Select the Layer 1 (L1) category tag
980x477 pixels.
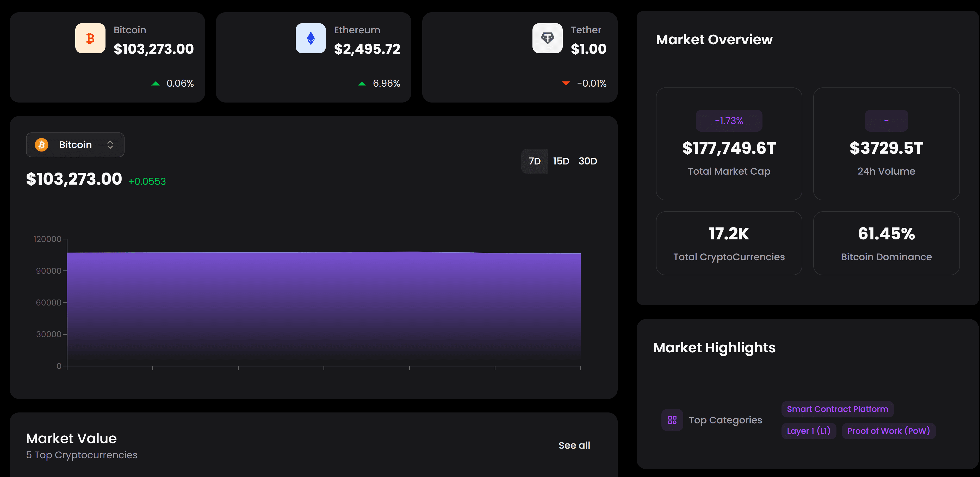(808, 431)
